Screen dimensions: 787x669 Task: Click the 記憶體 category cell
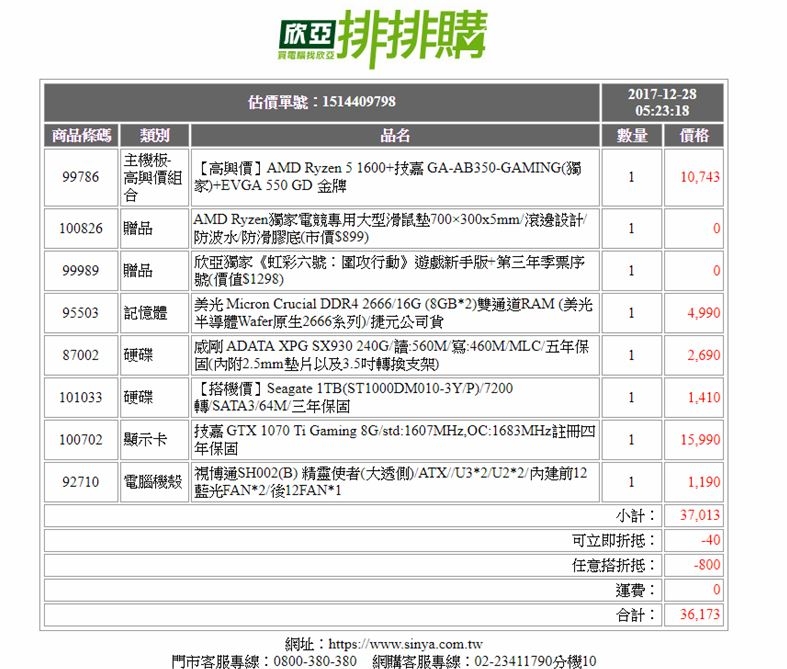tap(155, 313)
